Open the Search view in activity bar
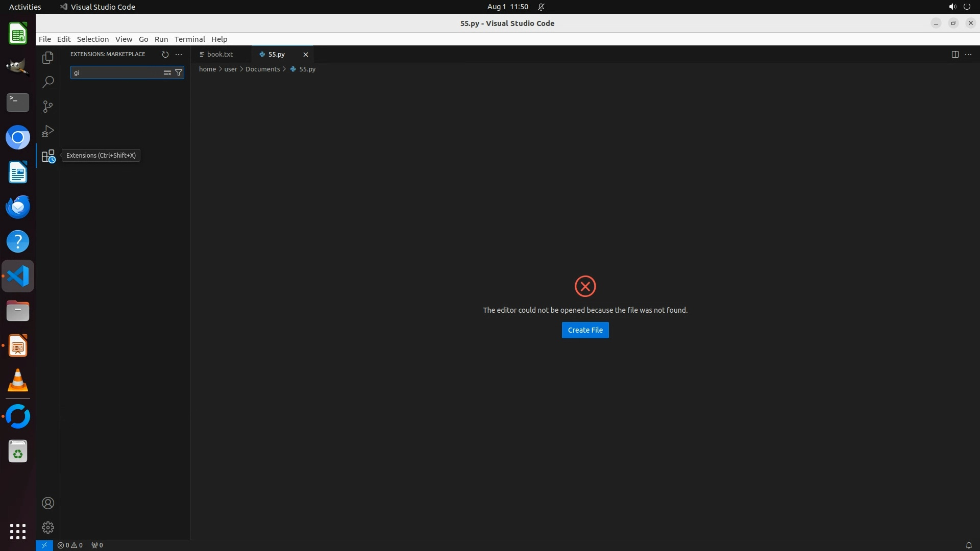 tap(48, 82)
